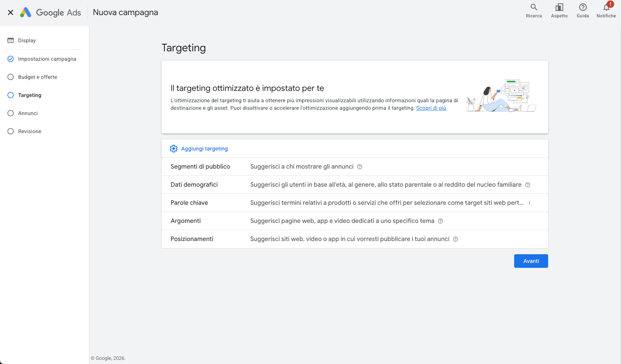
Task: Open the Scopri di più link
Action: pyautogui.click(x=431, y=108)
